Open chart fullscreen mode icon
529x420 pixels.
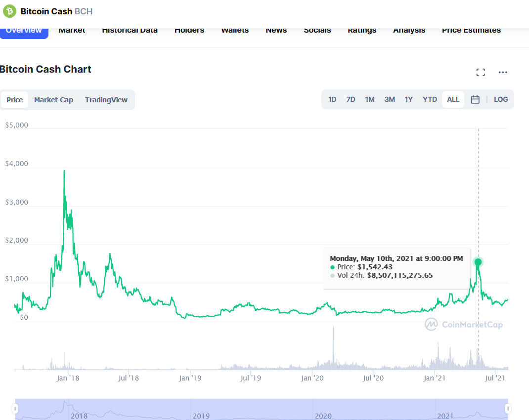tap(481, 72)
